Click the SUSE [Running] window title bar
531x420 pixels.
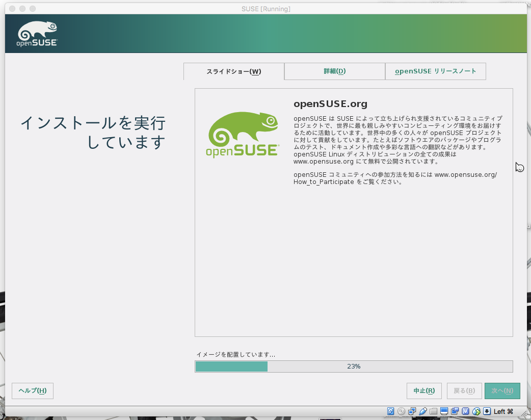pos(265,9)
